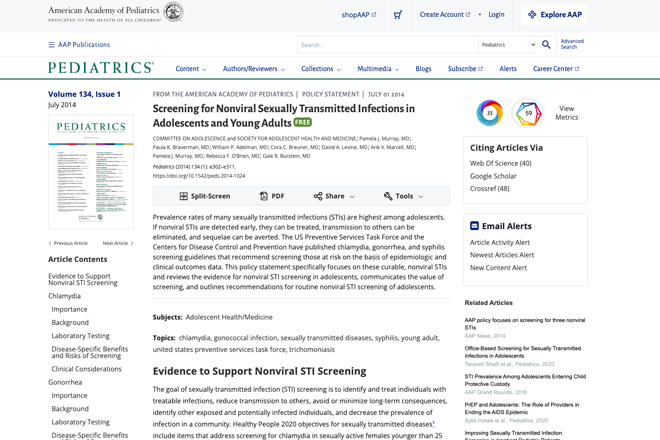Jump to Chlamydia section in contents

[x=64, y=296]
